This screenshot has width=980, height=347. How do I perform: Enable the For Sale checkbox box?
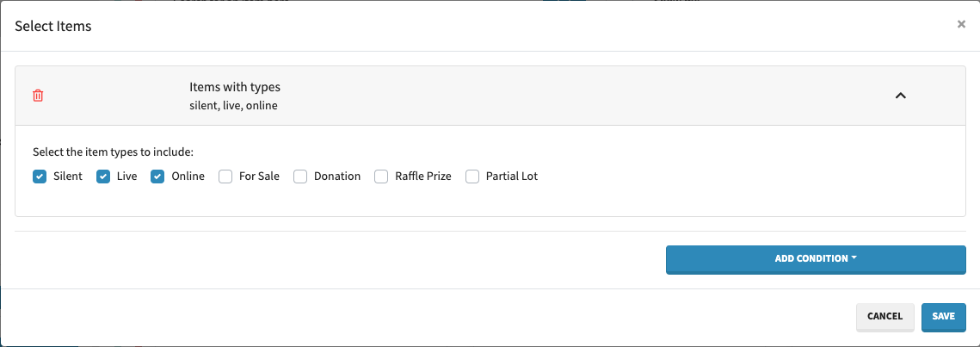click(x=225, y=177)
